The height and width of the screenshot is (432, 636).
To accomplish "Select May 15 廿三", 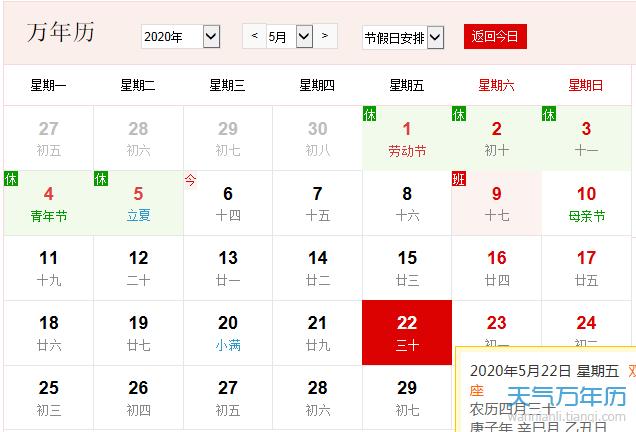I will (407, 268).
